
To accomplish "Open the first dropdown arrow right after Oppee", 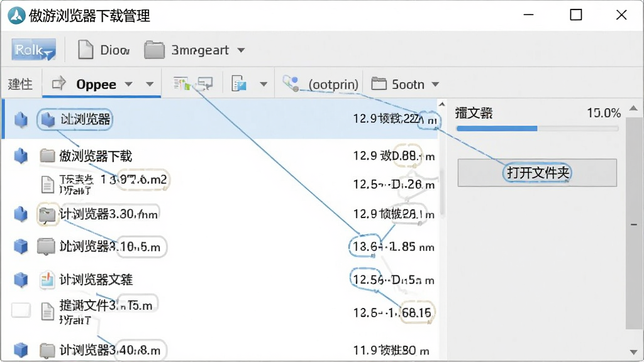I will (x=128, y=84).
